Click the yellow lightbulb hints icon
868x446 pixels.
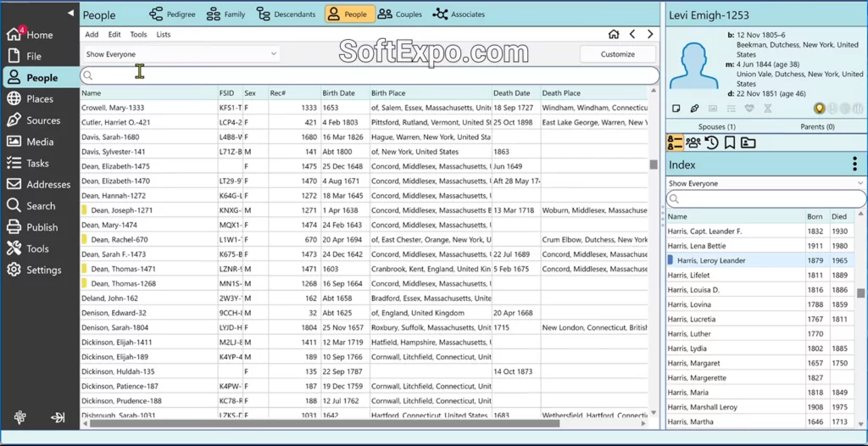click(x=819, y=109)
